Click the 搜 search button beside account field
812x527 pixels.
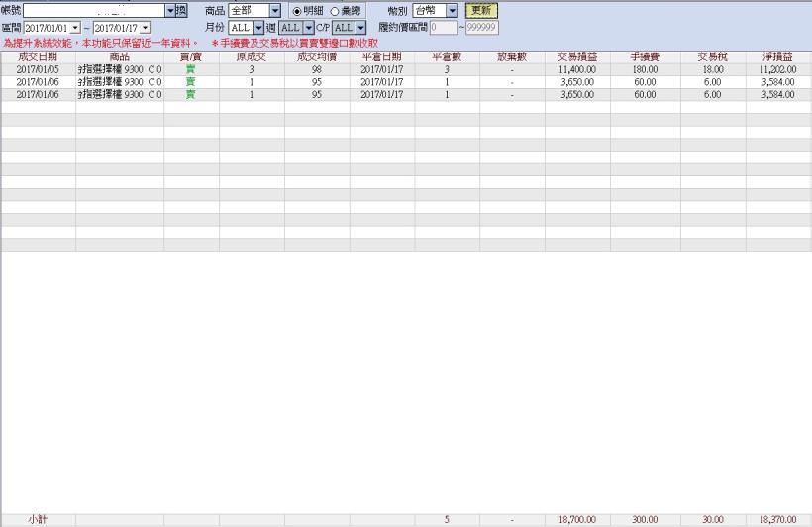pos(180,10)
